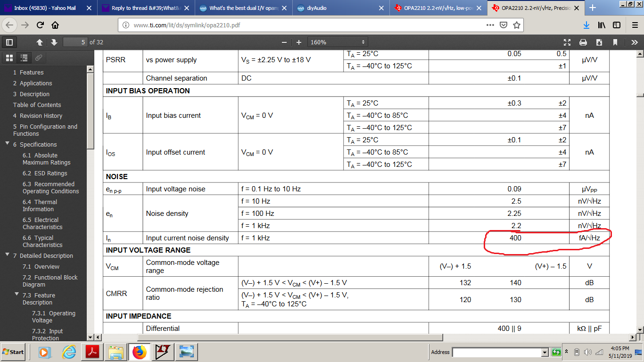Viewport: 644px width, 362px height.
Task: Open Windows Explorer folder from taskbar
Action: [x=116, y=352]
